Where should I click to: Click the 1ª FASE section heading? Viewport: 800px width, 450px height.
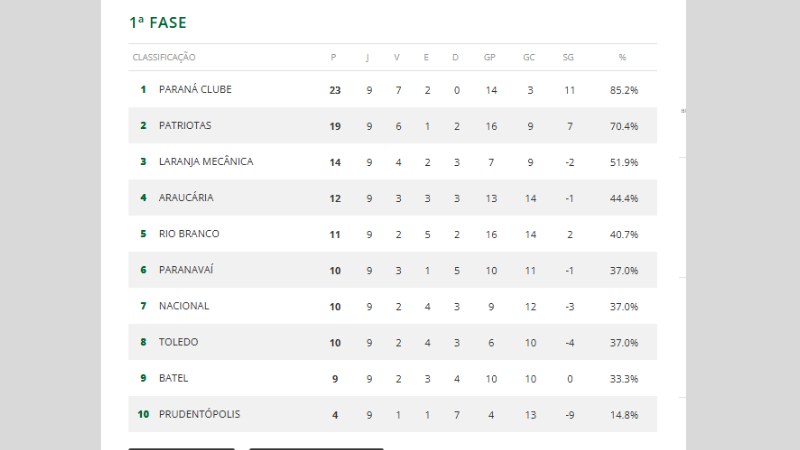coord(158,22)
